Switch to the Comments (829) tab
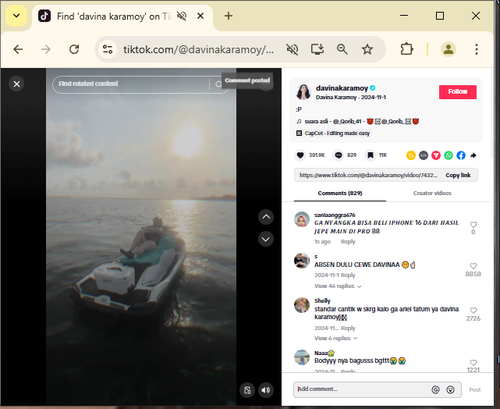This screenshot has height=409, width=500. tap(340, 193)
